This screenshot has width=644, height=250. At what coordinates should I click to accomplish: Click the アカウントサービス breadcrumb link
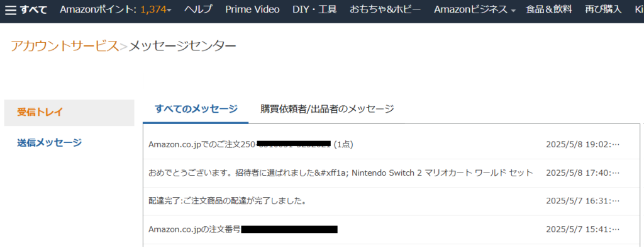coord(65,46)
